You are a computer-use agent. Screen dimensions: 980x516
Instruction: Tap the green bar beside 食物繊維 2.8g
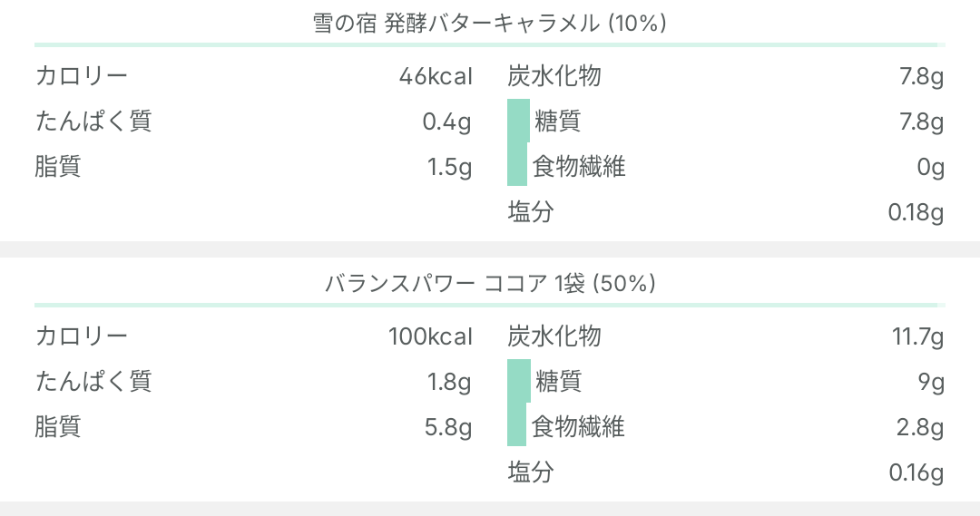pyautogui.click(x=516, y=424)
